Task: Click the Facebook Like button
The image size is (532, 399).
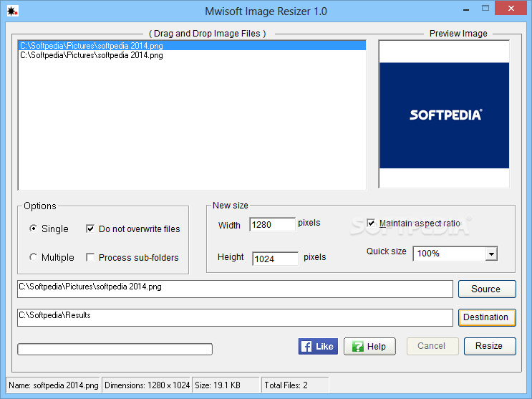Action: (x=318, y=347)
